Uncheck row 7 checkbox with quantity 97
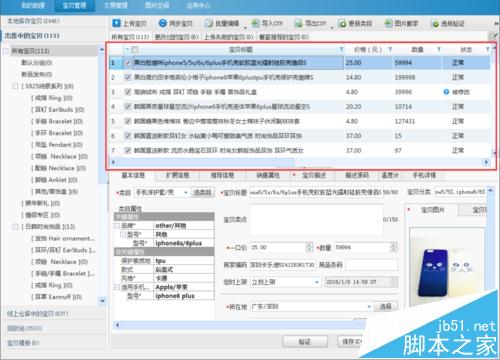Screen dimensions: 500x360 [128, 150]
